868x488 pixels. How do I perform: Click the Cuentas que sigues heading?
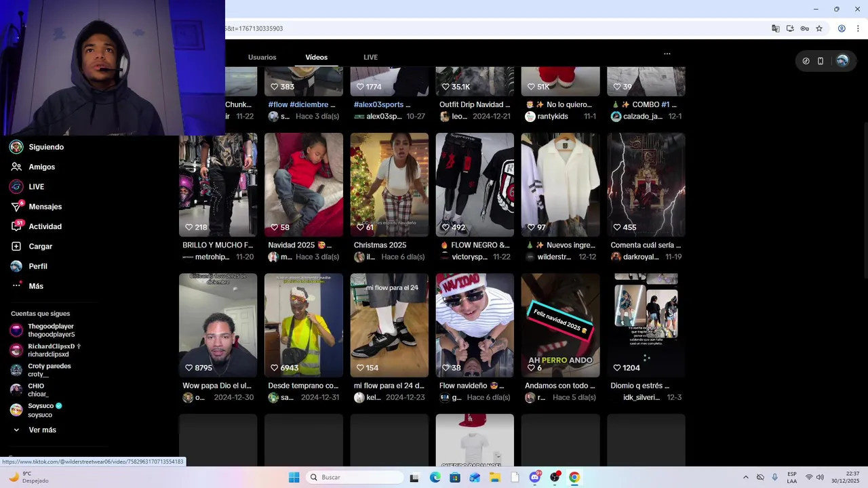tap(40, 314)
